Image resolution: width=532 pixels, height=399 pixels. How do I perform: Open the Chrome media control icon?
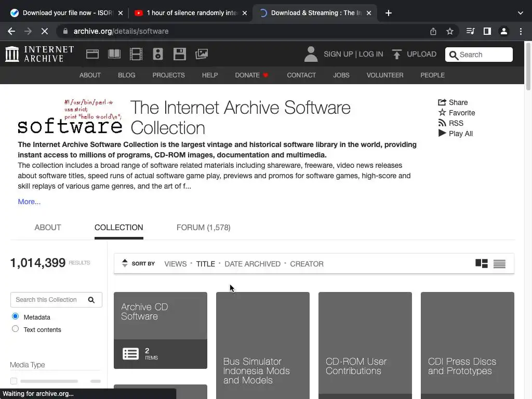pos(470,31)
